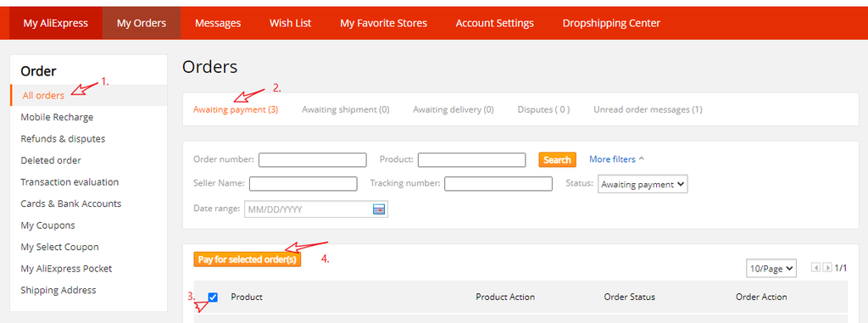Open My Select Coupon in the sidebar
This screenshot has width=868, height=323.
pyautogui.click(x=60, y=247)
